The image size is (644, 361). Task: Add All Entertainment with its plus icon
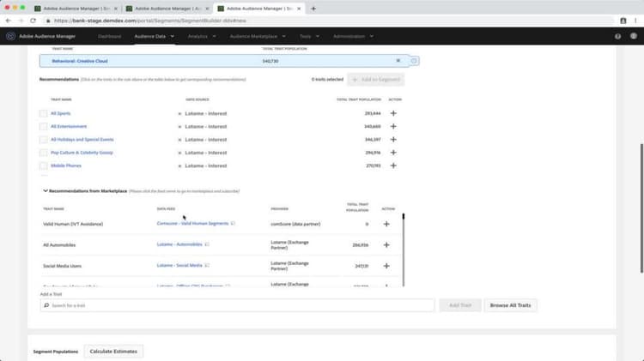(x=393, y=126)
